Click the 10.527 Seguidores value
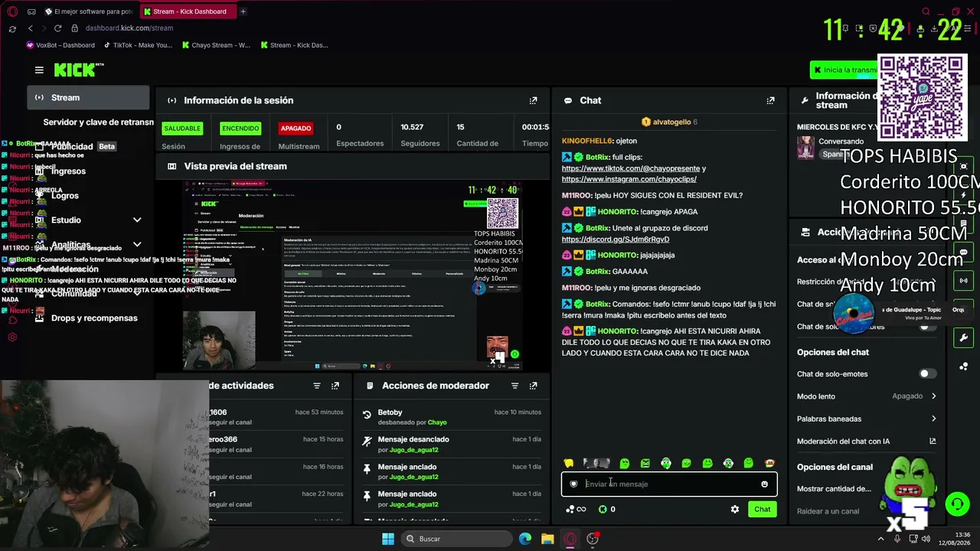 [x=412, y=127]
